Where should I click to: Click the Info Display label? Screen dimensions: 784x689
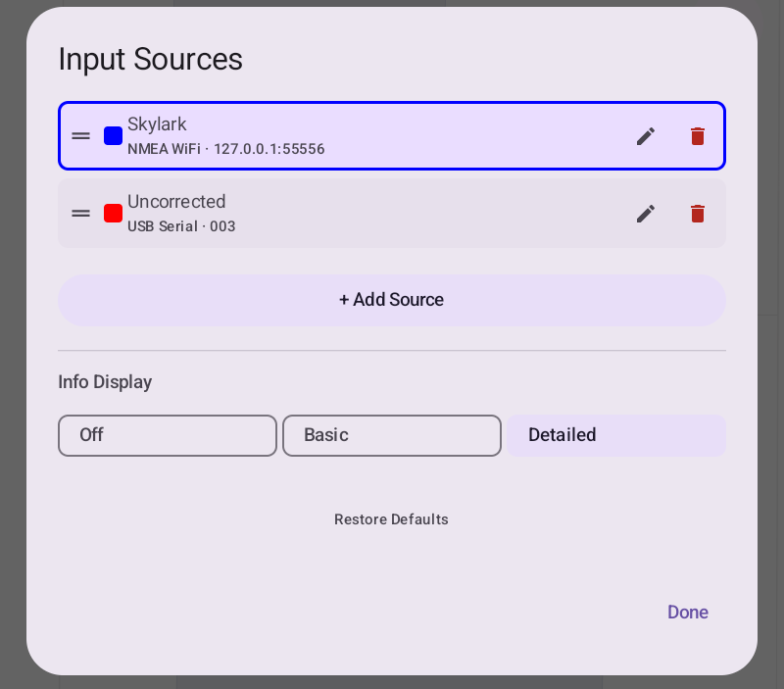(x=105, y=382)
